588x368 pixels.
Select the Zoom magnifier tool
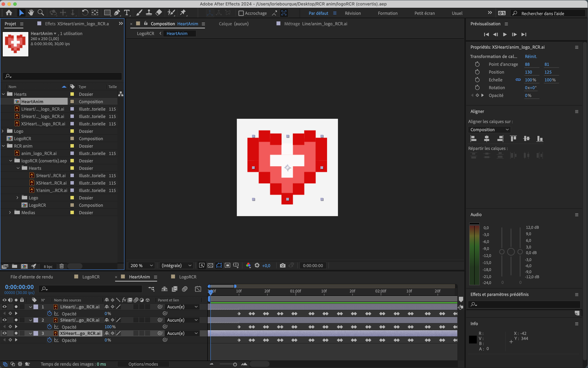(x=41, y=13)
